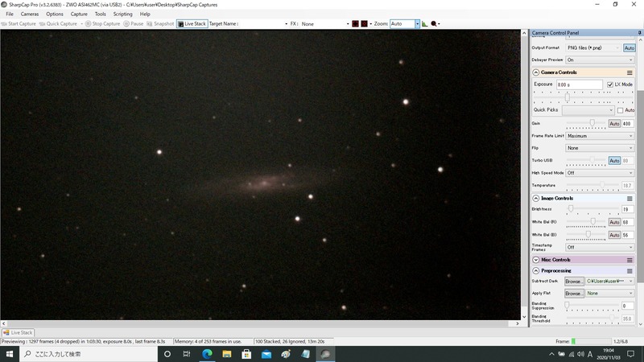Open the High Speed Mode dropdown

tap(600, 173)
